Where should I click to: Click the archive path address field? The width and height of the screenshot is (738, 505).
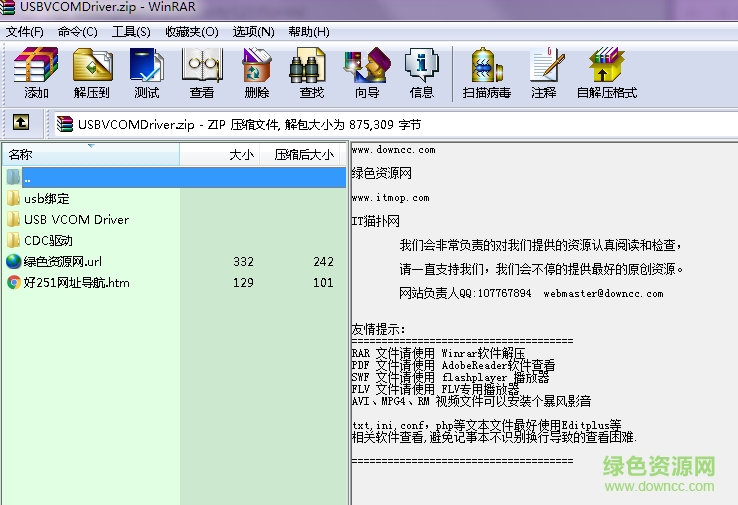[x=395, y=124]
